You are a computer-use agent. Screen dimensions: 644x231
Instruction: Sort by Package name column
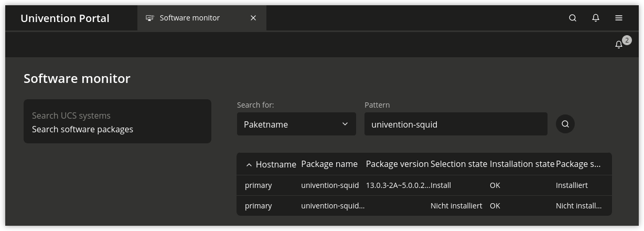tap(329, 164)
